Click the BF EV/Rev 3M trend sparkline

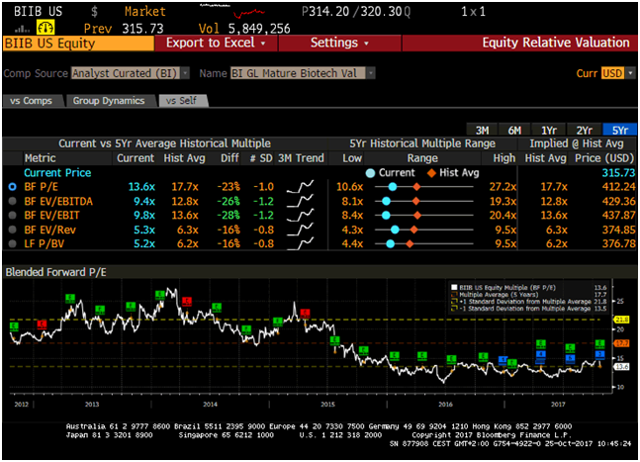300,229
